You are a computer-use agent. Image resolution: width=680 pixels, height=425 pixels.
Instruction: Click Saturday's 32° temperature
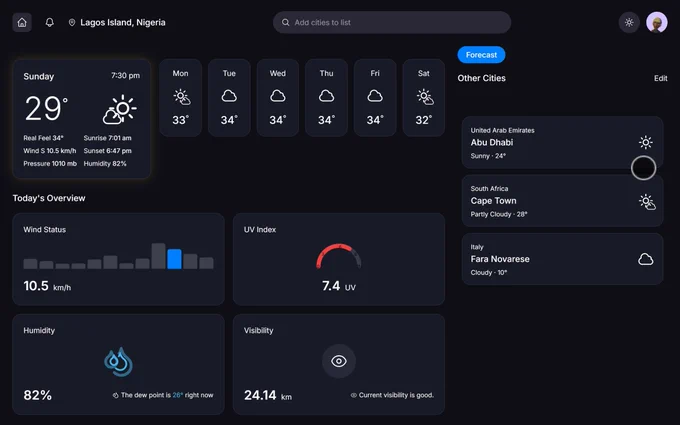pyautogui.click(x=424, y=120)
